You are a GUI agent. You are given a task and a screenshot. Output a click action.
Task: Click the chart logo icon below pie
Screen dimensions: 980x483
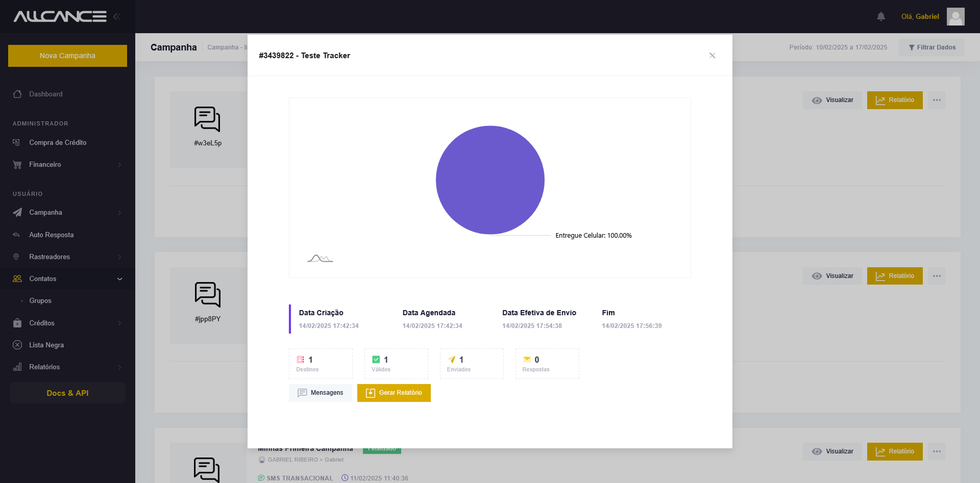[x=320, y=259]
